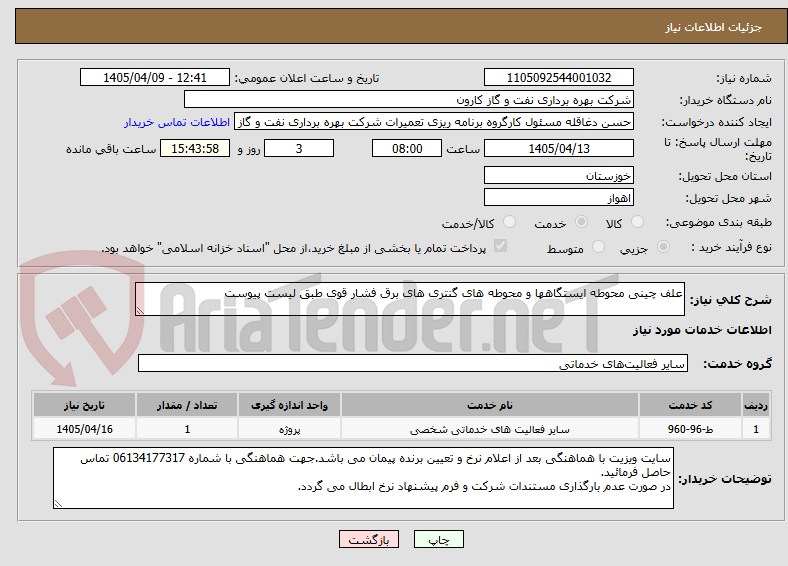Click resize handle of buyer notes box
Image resolution: width=788 pixels, height=566 pixels.
coord(58,504)
